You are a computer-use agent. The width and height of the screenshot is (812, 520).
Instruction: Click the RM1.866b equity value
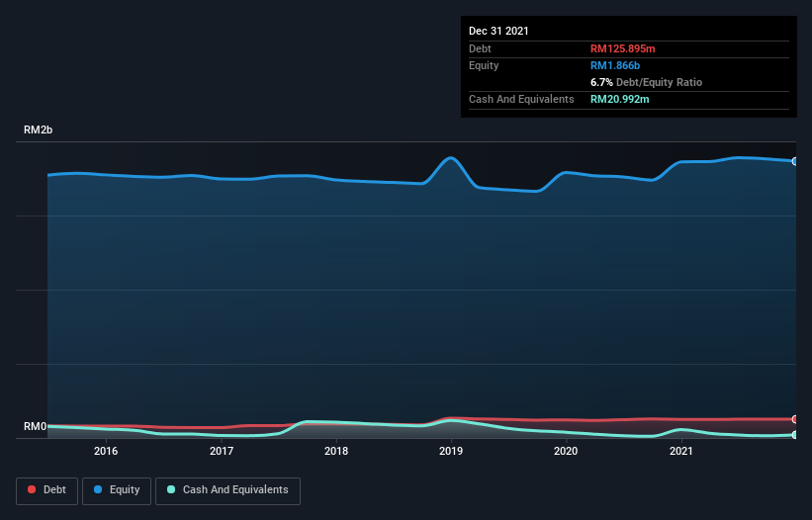tap(615, 65)
